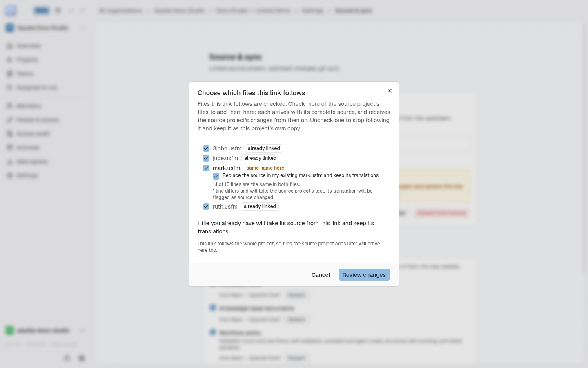Click the "Files this link follows are checked" description

pyautogui.click(x=294, y=116)
